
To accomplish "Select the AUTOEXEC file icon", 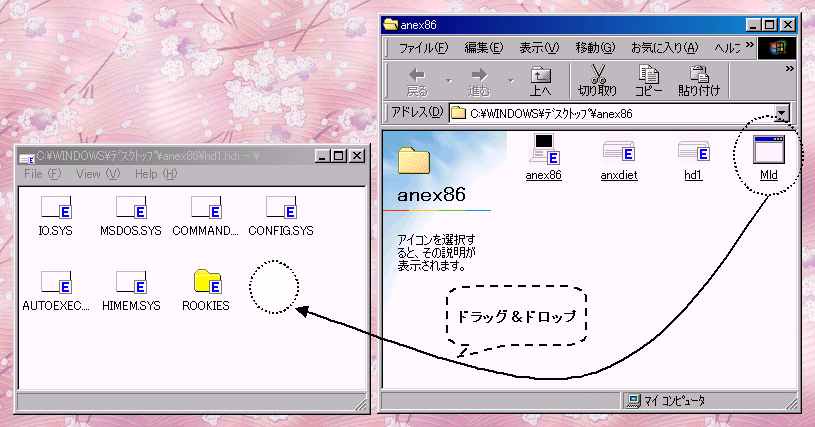I will pyautogui.click(x=55, y=283).
